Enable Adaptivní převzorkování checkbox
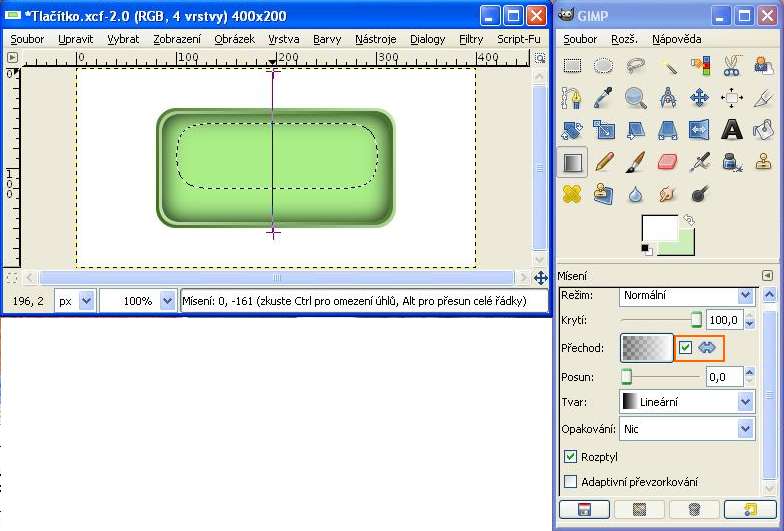 point(570,482)
